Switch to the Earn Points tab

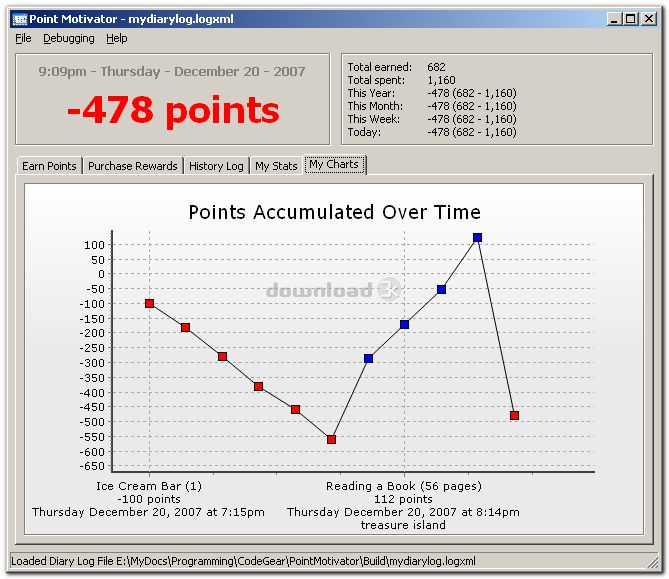(x=49, y=166)
